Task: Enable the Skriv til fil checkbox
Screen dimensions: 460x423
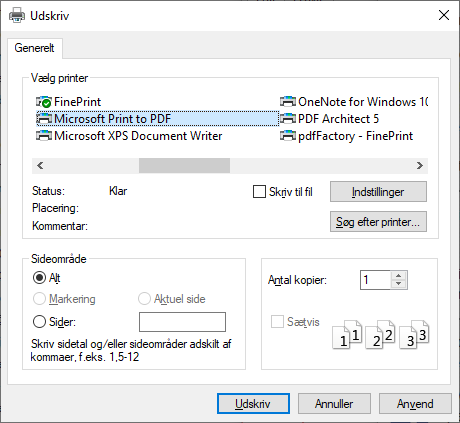Action: (259, 192)
